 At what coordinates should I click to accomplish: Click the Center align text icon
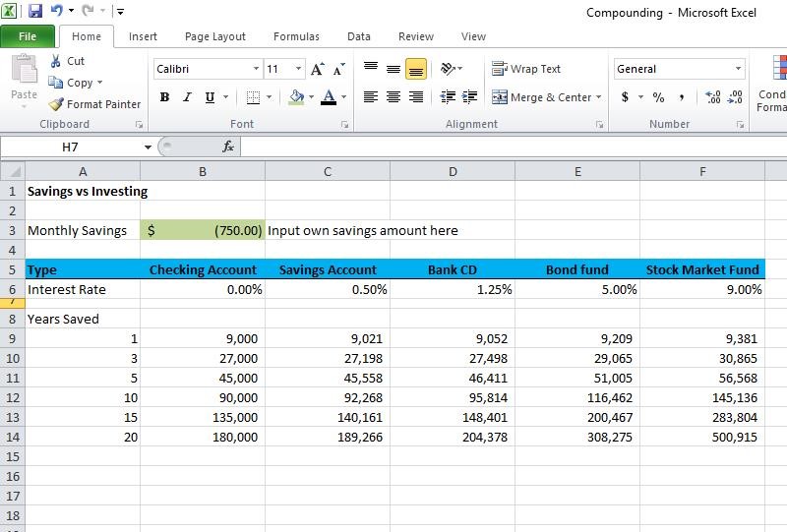393,97
